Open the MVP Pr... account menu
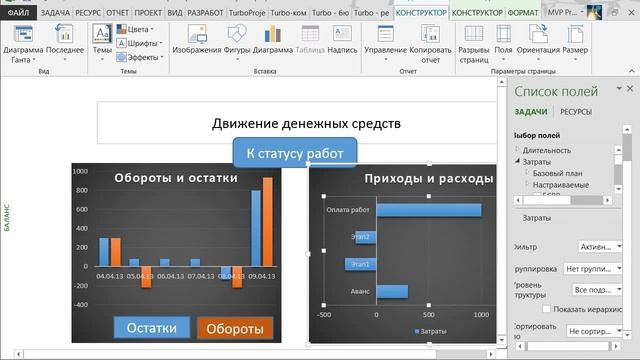This screenshot has height=360, width=640. pyautogui.click(x=565, y=13)
